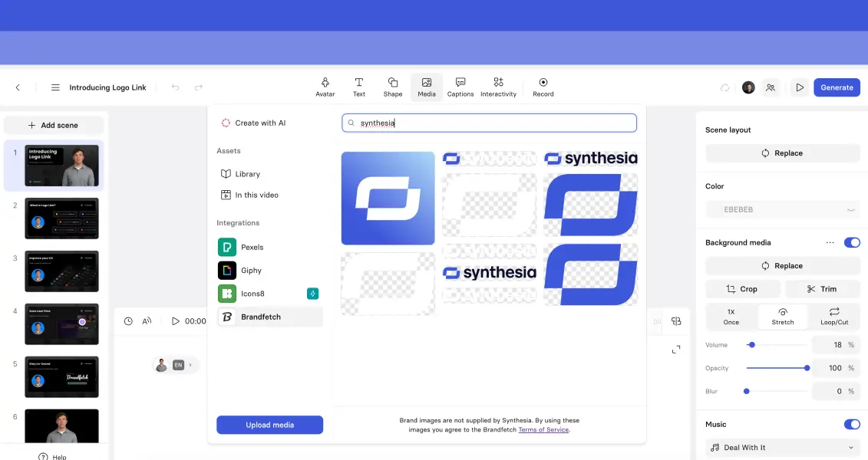Pick the top-right synthesia wordmark logo
The image size is (868, 460).
tap(591, 159)
